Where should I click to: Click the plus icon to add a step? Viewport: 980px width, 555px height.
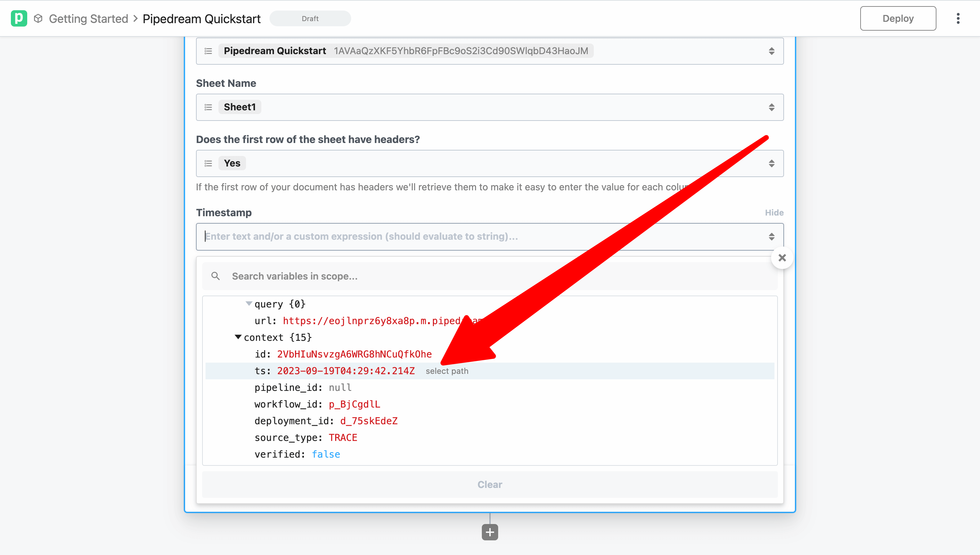[x=489, y=532]
